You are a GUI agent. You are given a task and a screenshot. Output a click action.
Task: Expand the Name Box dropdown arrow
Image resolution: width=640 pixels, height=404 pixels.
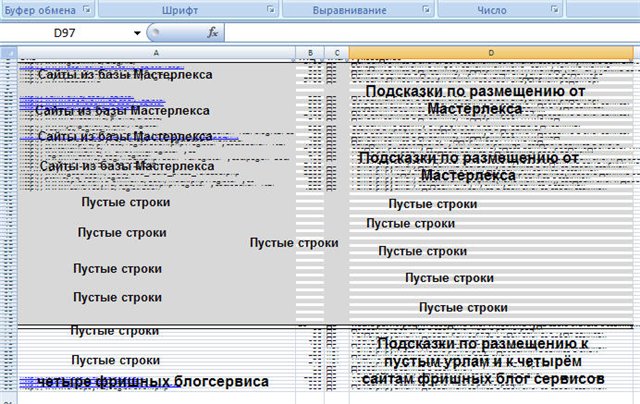pyautogui.click(x=137, y=33)
